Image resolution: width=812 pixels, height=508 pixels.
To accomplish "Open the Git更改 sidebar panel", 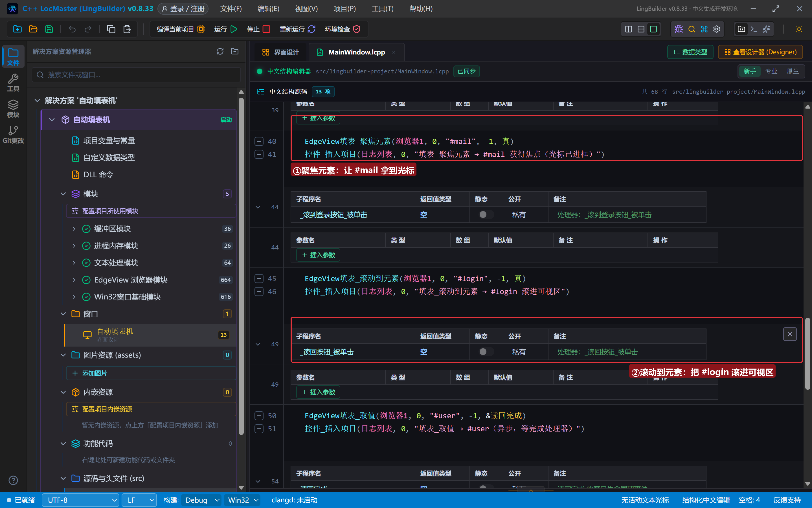I will 13,134.
